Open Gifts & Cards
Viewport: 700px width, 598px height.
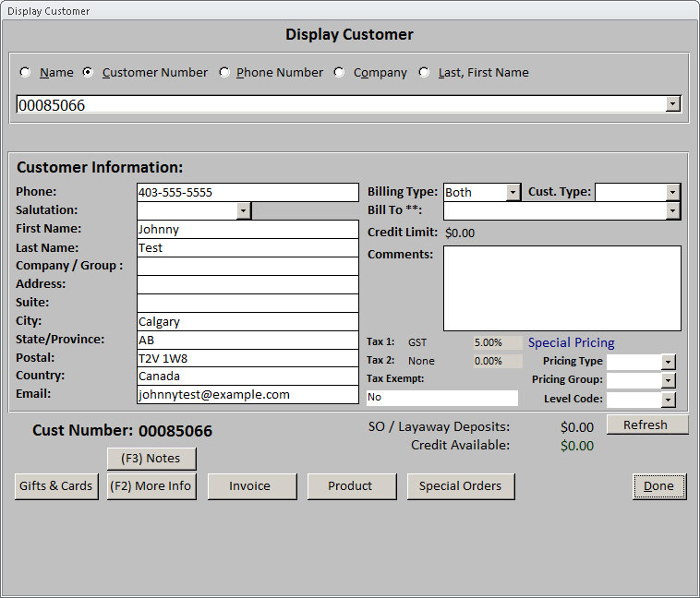tap(56, 486)
